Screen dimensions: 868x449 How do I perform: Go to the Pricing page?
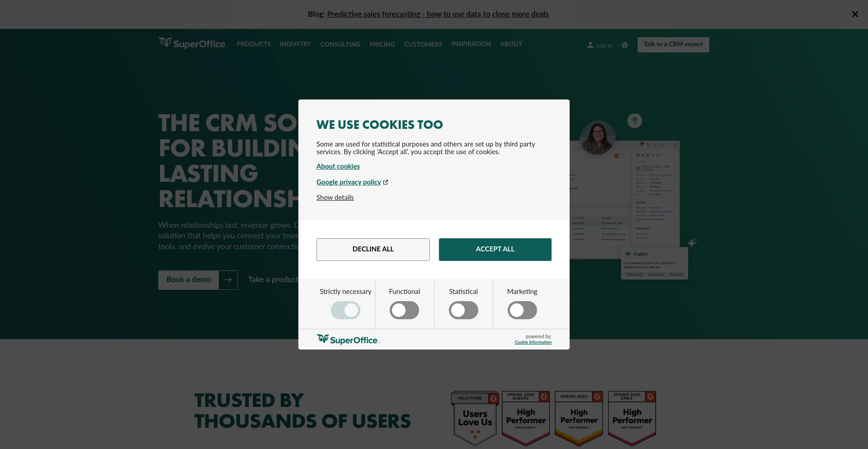(382, 44)
